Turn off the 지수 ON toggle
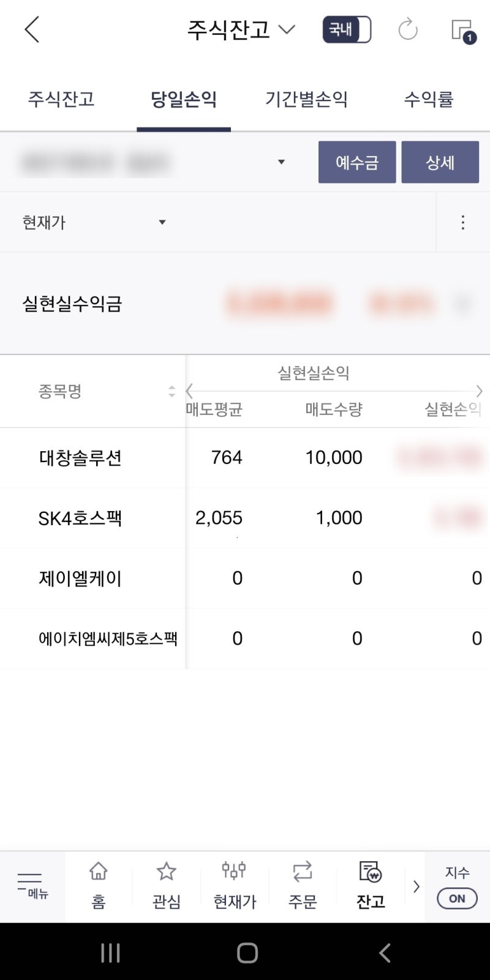The width and height of the screenshot is (490, 980). tap(456, 898)
